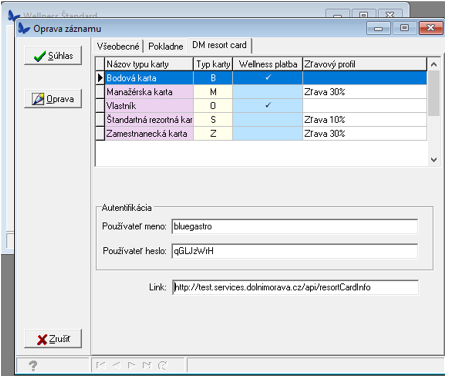Go to previous record navigation icon
The height and width of the screenshot is (379, 451).
[x=116, y=365]
